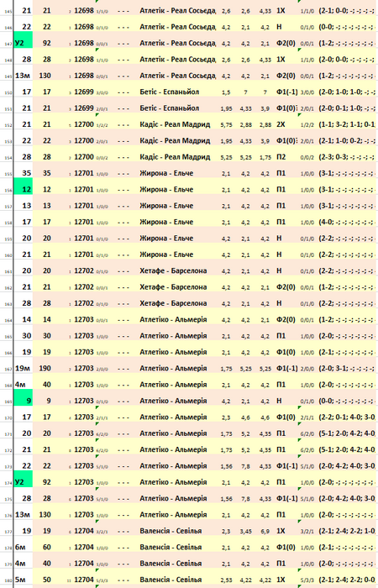Viewport: 378px width, 588px height.
Task: Click green cell 'У2' in row 174
Action: 24,479
